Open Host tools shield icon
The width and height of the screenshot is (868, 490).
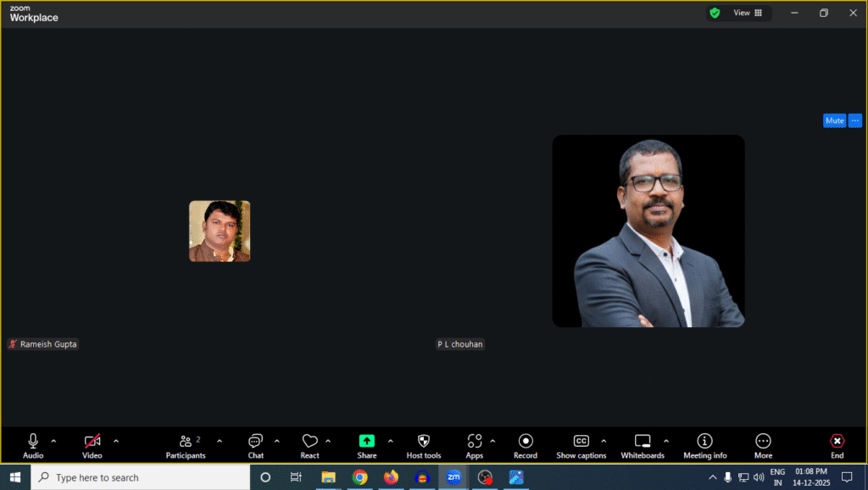424,446
